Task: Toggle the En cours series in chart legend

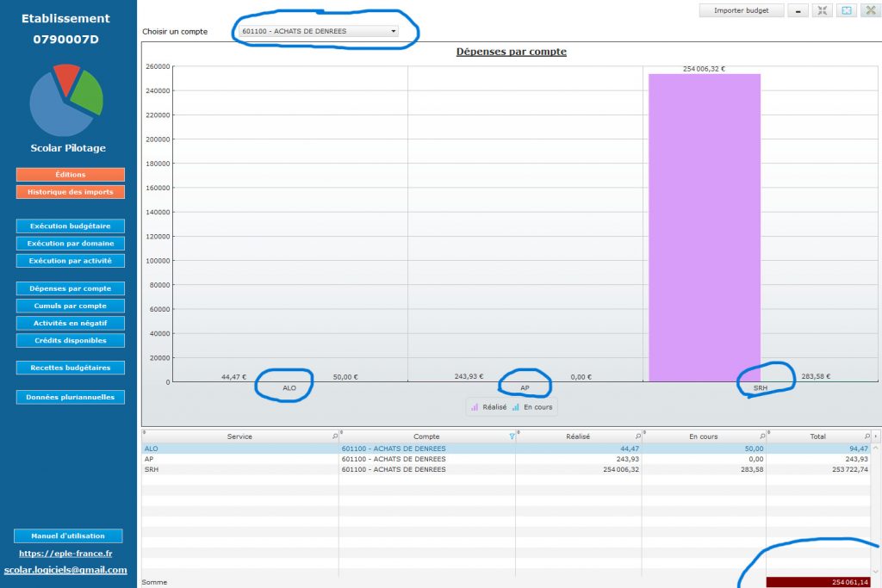Action: (x=533, y=407)
